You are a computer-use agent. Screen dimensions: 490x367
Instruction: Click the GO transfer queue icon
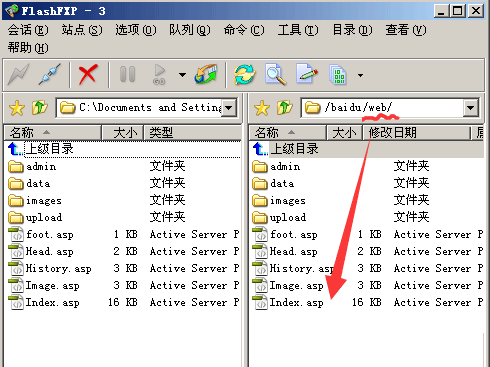[159, 74]
